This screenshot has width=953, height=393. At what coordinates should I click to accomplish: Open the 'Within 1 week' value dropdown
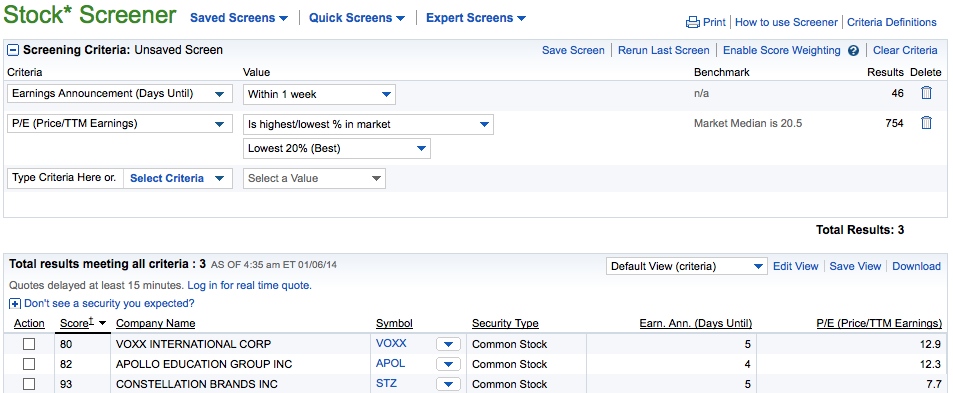[x=319, y=94]
